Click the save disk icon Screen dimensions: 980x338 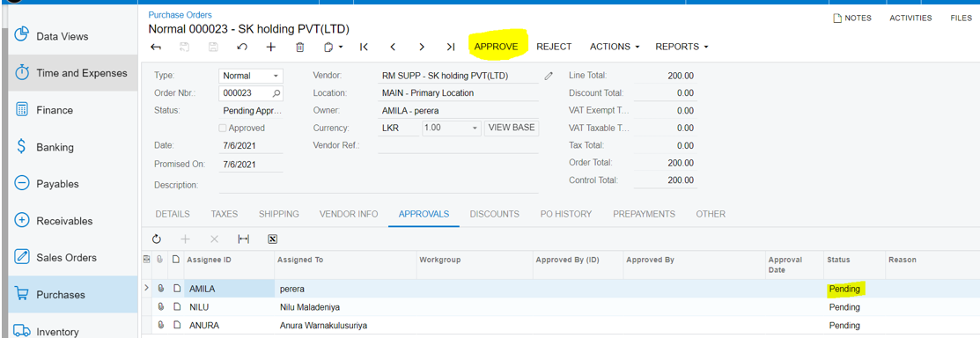point(213,47)
